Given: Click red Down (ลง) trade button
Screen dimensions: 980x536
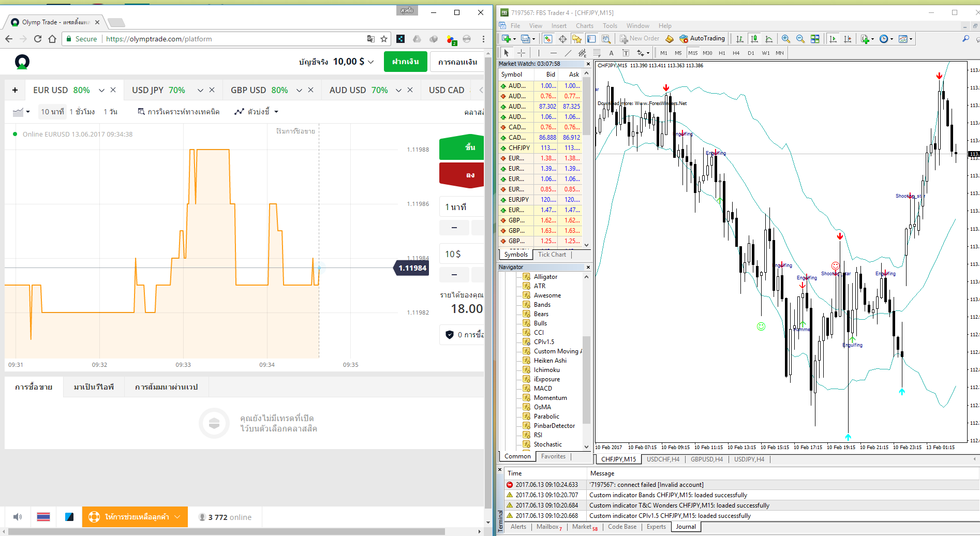Looking at the screenshot, I should [462, 175].
